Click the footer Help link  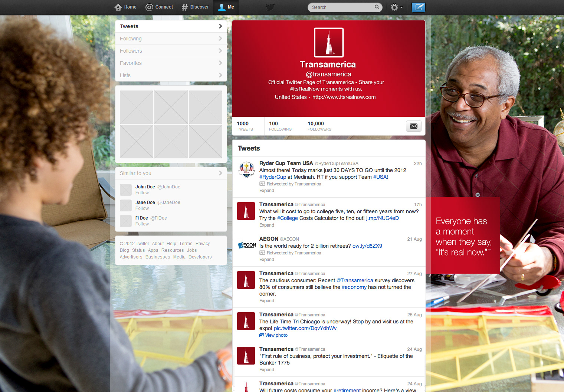click(171, 244)
